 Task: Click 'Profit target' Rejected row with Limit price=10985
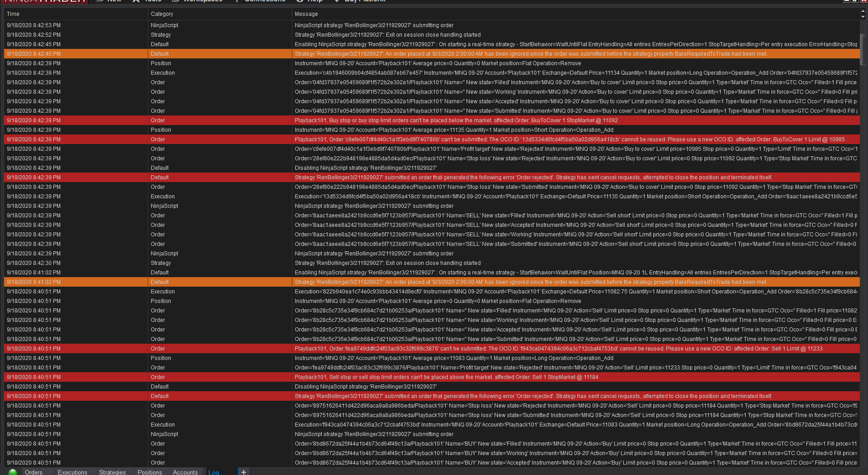pyautogui.click(x=432, y=149)
